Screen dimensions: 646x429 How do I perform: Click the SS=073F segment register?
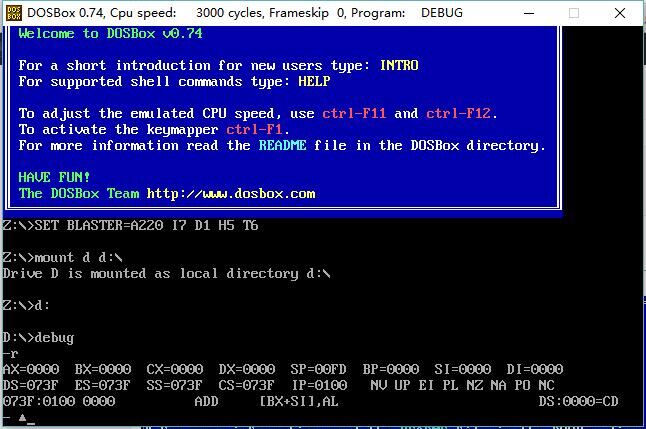pos(174,385)
